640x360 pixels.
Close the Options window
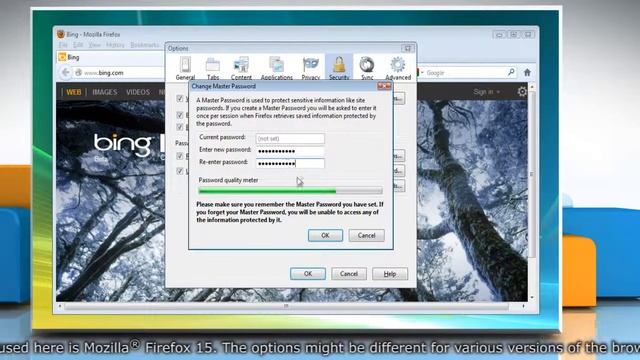pyautogui.click(x=407, y=49)
